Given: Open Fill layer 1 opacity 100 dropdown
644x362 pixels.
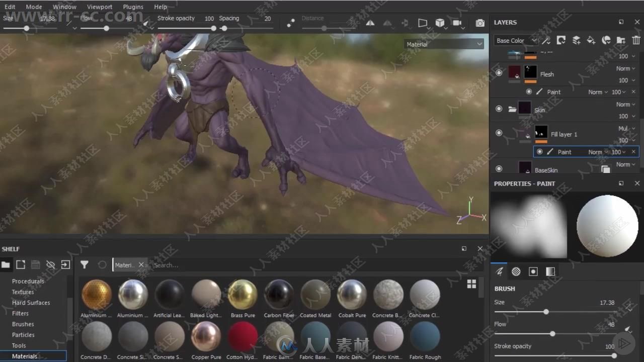Looking at the screenshot, I should click(x=626, y=140).
